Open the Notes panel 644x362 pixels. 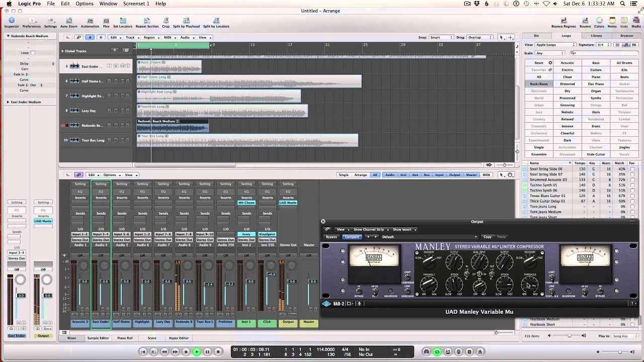(x=612, y=23)
